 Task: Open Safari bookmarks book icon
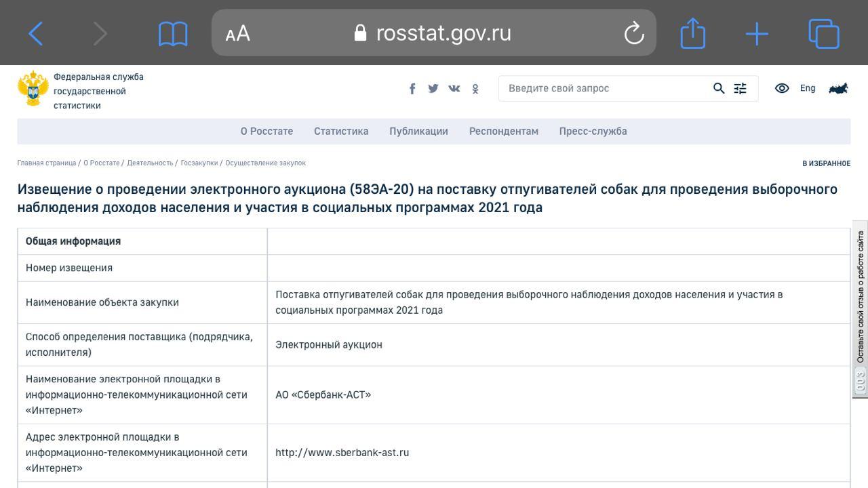[x=173, y=33]
